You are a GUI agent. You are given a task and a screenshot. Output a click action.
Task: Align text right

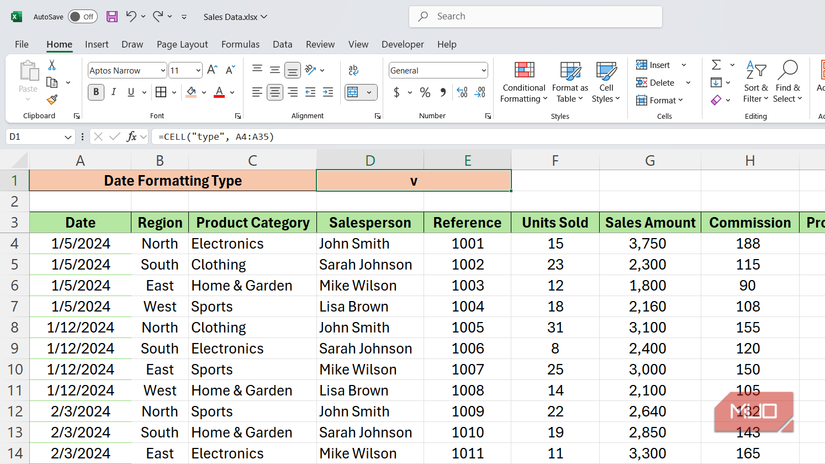293,93
